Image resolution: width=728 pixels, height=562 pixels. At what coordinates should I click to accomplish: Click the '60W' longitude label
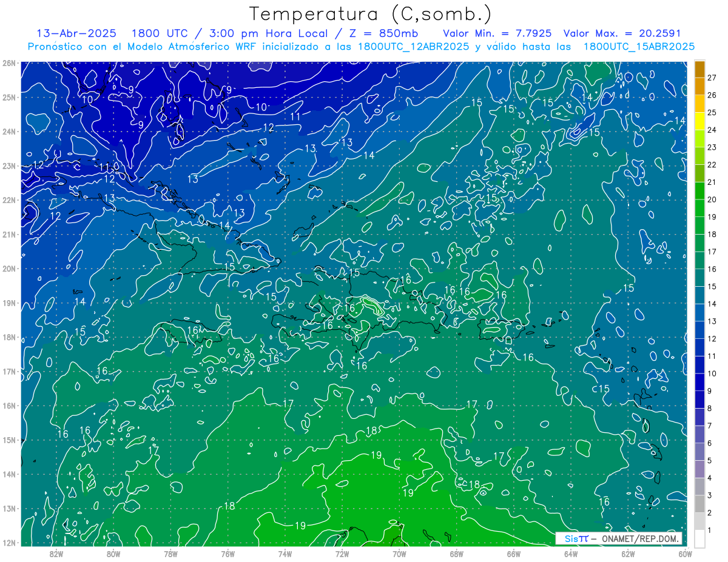(686, 553)
